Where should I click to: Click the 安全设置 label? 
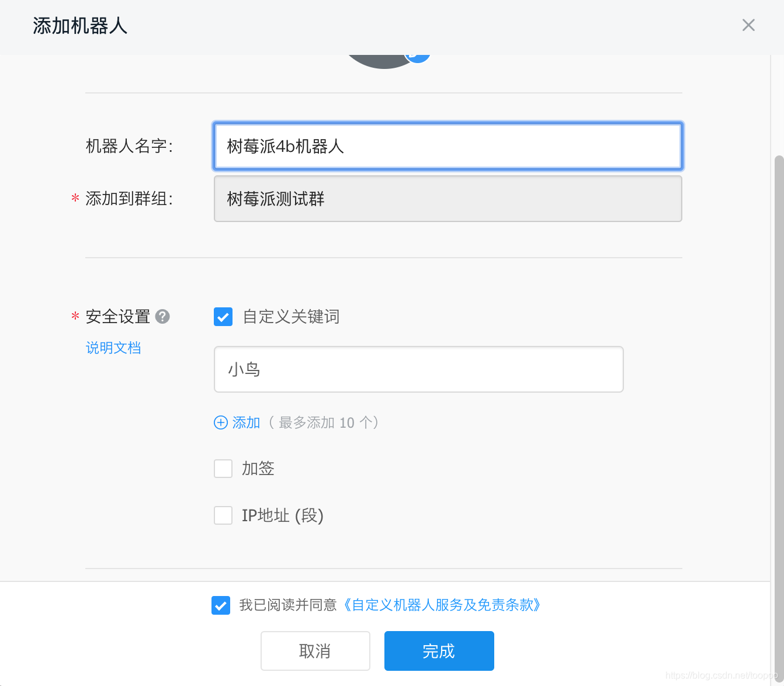(117, 317)
